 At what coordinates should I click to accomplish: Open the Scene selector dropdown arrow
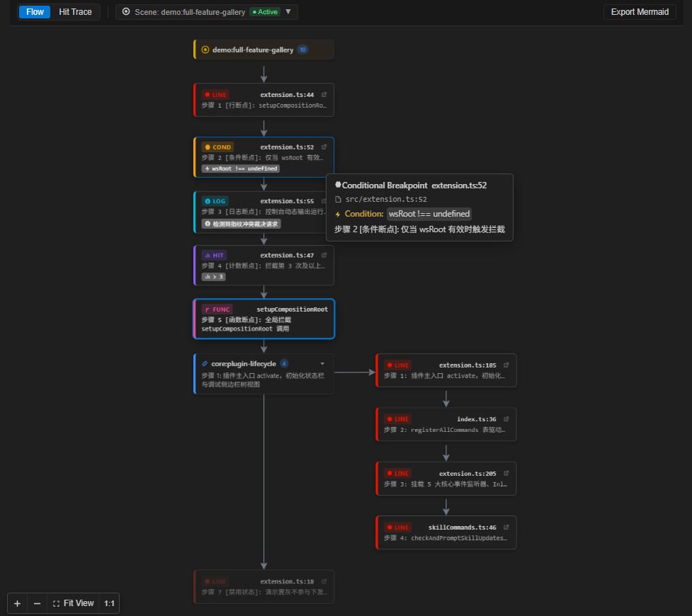(x=288, y=12)
